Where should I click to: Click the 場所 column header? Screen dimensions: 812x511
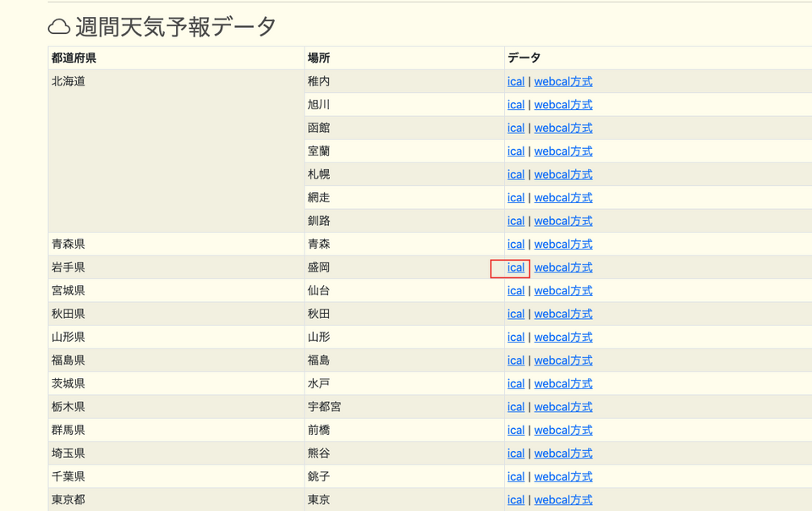pos(404,58)
